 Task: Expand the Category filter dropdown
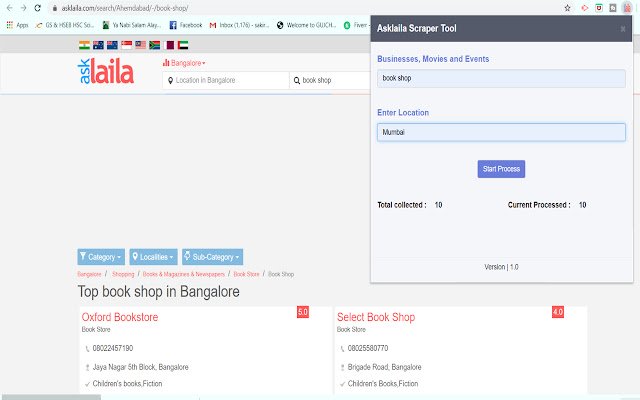coord(101,257)
